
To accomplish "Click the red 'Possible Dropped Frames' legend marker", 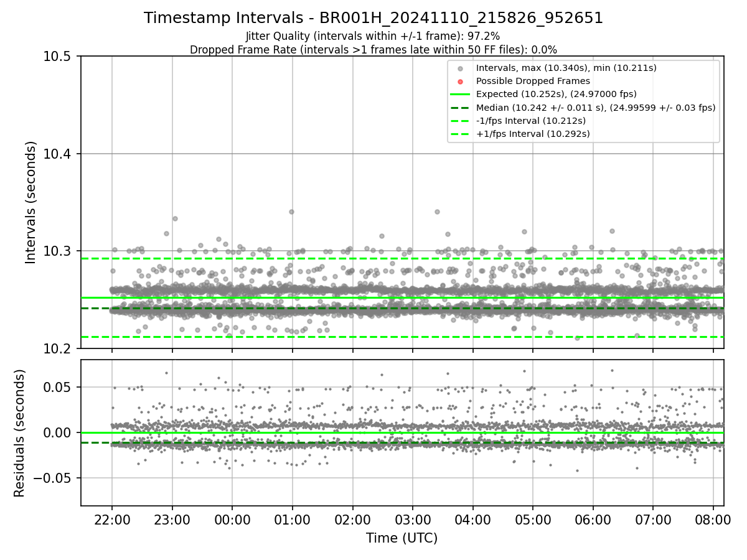I will coord(460,82).
